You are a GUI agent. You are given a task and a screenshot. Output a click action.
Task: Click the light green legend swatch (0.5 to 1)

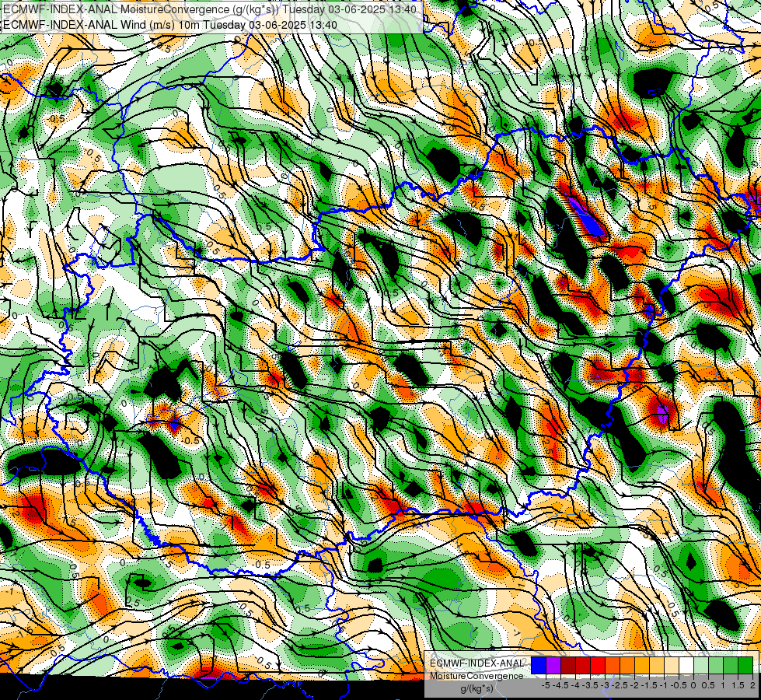click(716, 666)
